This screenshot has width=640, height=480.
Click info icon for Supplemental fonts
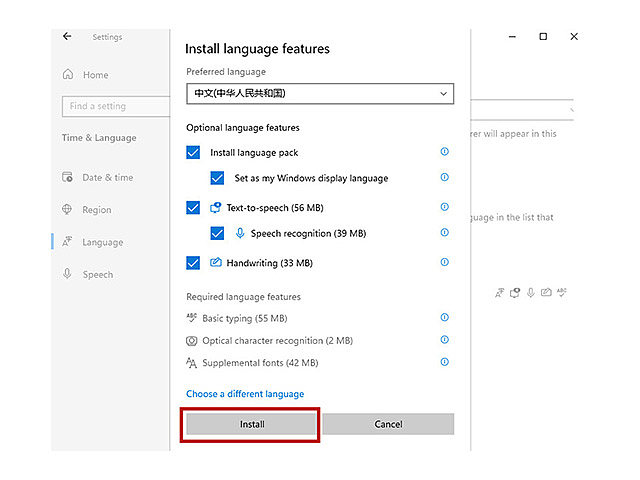pos(444,362)
